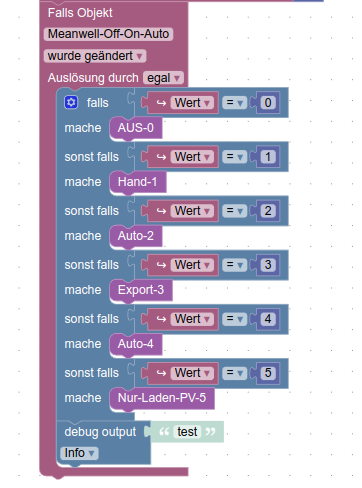Click the arrow icon in the =5 Wert block
This screenshot has height=488, width=362.
click(x=161, y=373)
